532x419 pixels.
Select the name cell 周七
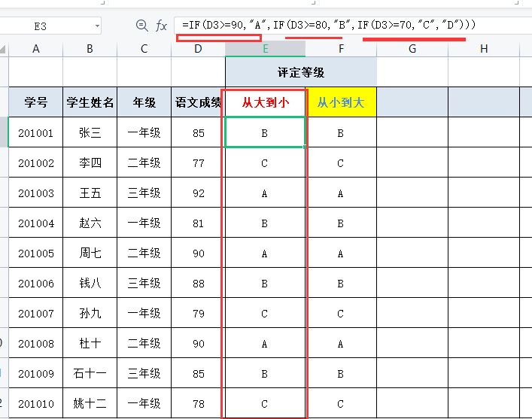pos(90,253)
